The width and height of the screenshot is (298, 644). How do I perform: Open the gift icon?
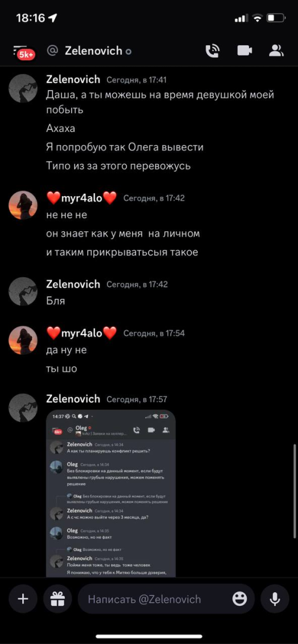coord(57,599)
